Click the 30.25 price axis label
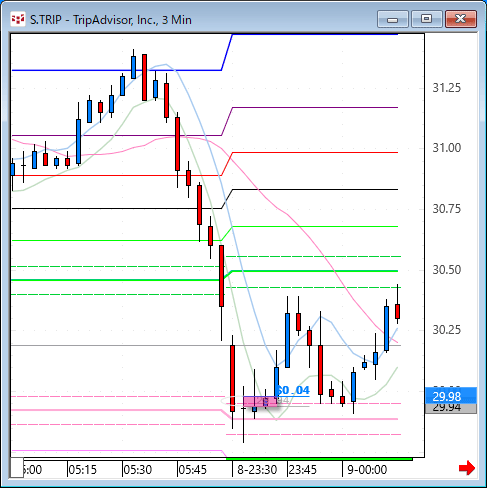The image size is (487, 488). [x=447, y=330]
